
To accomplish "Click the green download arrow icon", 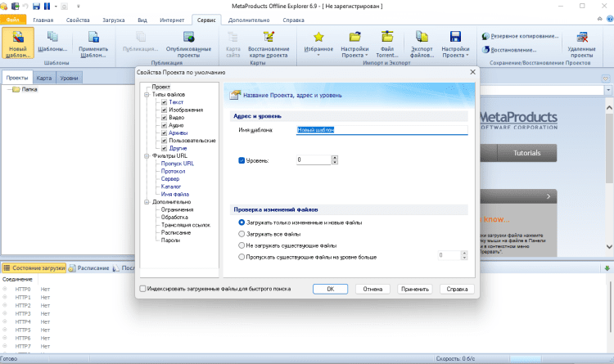I will point(607,268).
